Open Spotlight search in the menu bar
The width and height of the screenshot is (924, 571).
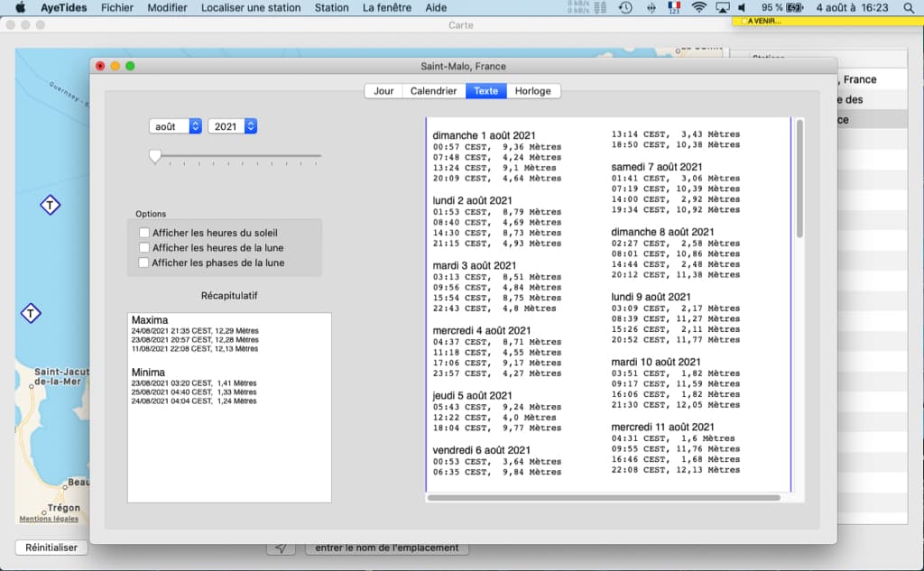click(909, 7)
